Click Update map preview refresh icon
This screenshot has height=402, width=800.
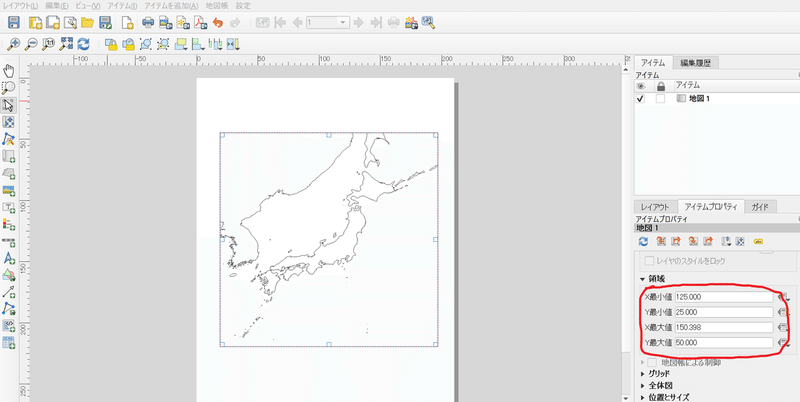click(x=643, y=241)
